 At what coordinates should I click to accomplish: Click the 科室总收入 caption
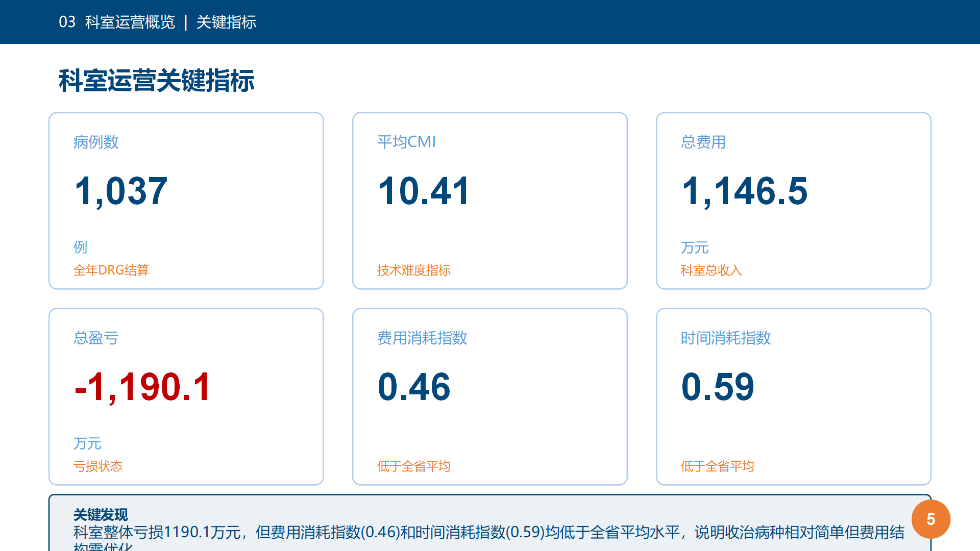point(712,270)
